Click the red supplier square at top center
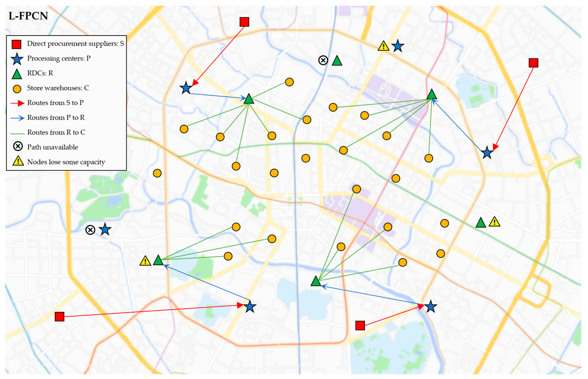 coord(244,22)
